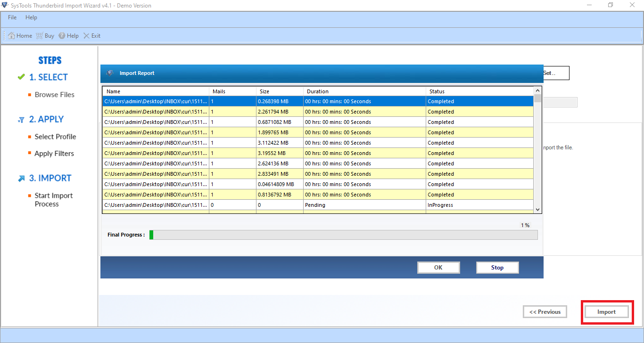This screenshot has height=343, width=644.
Task: Click the report scrollbar up arrow
Action: [x=537, y=90]
